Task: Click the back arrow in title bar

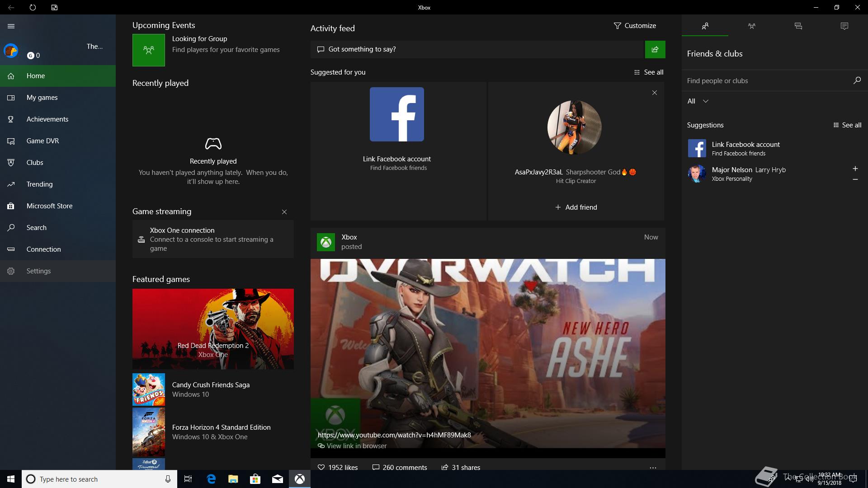Action: point(11,8)
